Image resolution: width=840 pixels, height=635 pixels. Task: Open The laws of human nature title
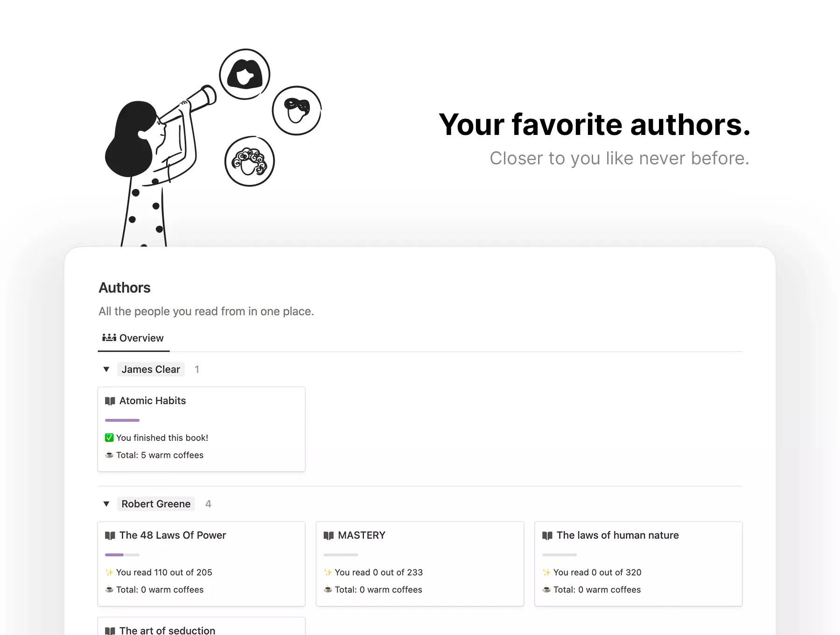[617, 535]
